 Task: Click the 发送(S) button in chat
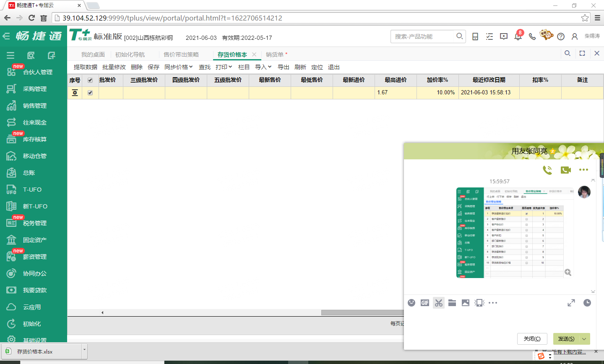coord(566,339)
